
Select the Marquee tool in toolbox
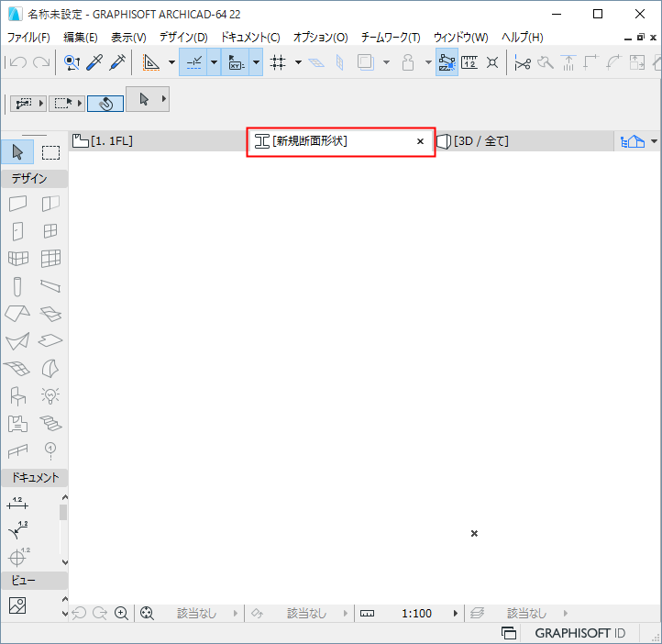click(50, 152)
